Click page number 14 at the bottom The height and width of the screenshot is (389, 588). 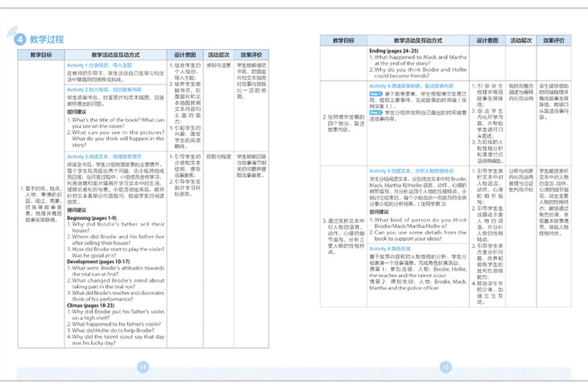click(x=143, y=366)
